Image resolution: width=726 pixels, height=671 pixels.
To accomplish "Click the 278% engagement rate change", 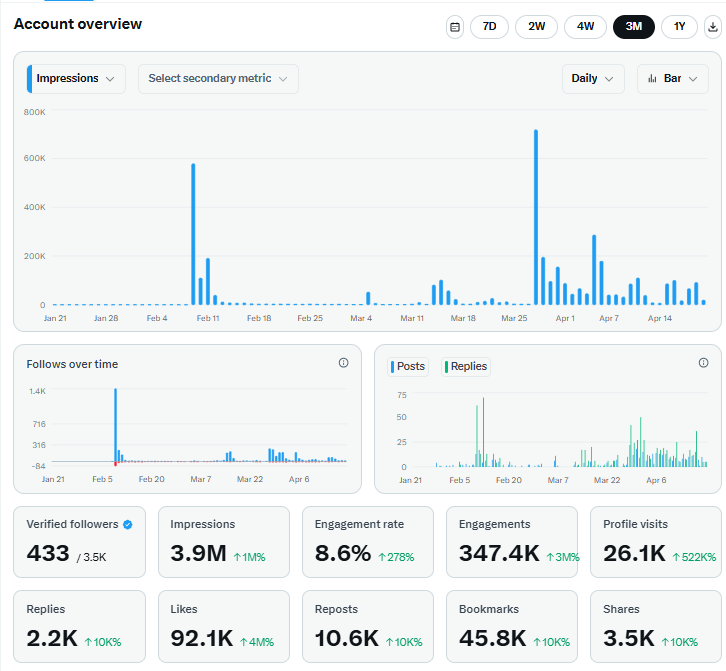I will click(x=396, y=557).
